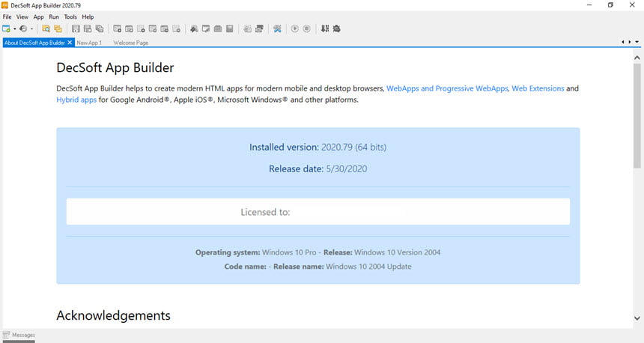Click the Reopen recent app clock icon
644x343 pixels.
click(x=23, y=28)
